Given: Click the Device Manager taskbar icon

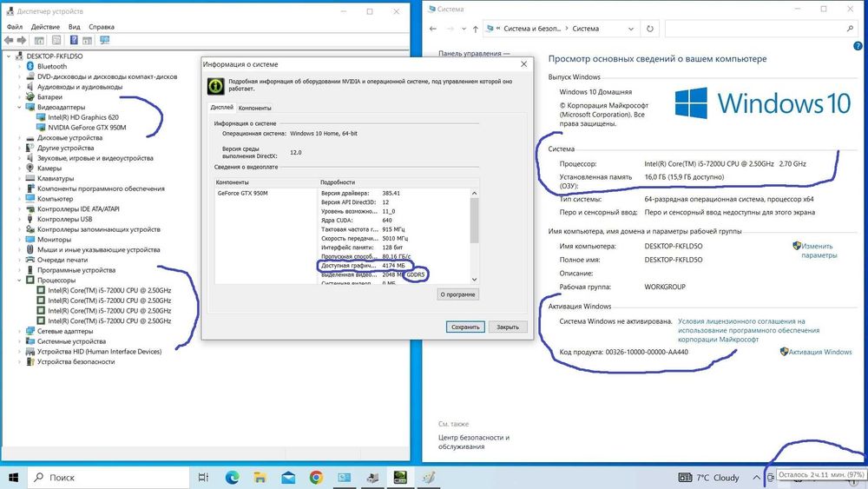Looking at the screenshot, I should click(x=372, y=478).
